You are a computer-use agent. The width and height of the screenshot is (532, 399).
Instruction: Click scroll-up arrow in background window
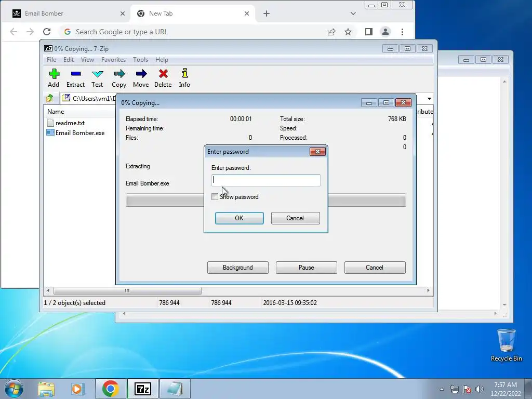pyautogui.click(x=504, y=82)
